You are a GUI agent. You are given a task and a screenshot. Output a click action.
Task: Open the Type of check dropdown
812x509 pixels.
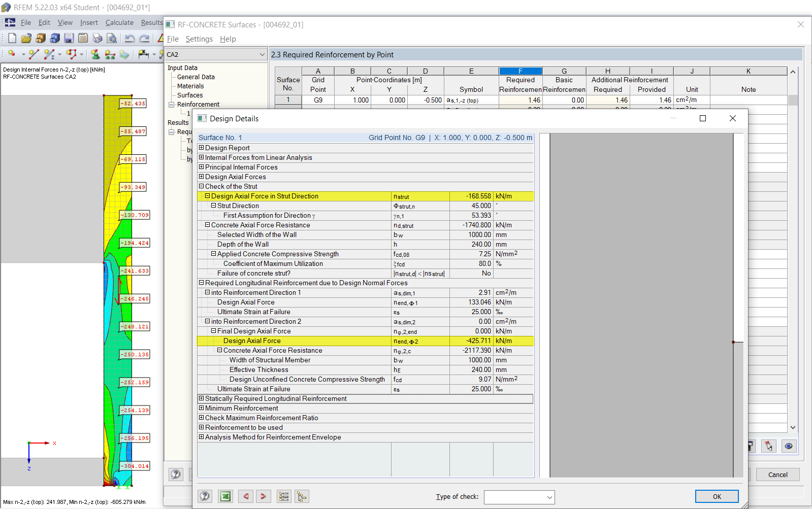[x=549, y=497]
